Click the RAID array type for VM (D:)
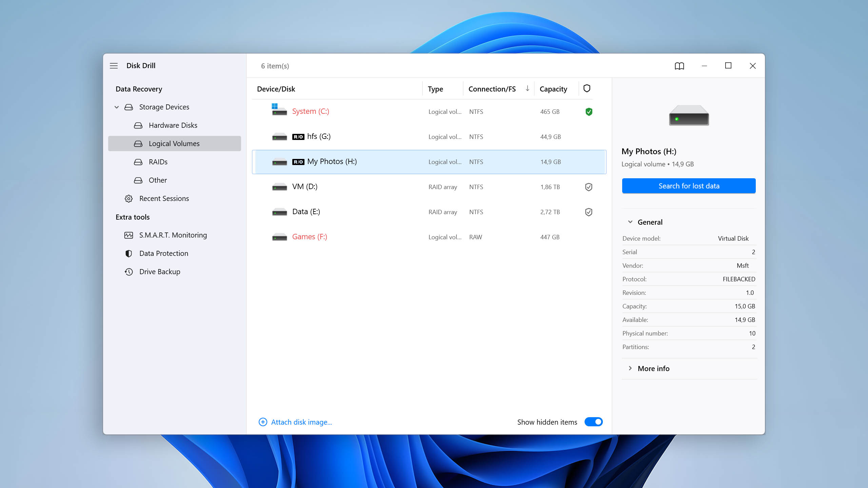 click(442, 187)
